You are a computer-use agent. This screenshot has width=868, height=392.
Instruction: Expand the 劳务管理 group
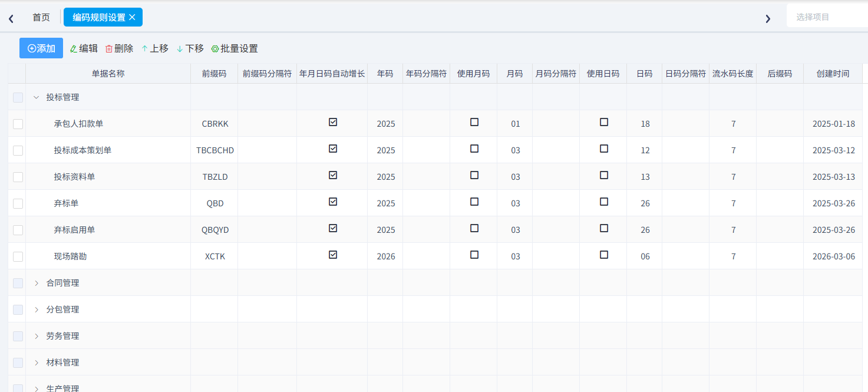(x=36, y=336)
